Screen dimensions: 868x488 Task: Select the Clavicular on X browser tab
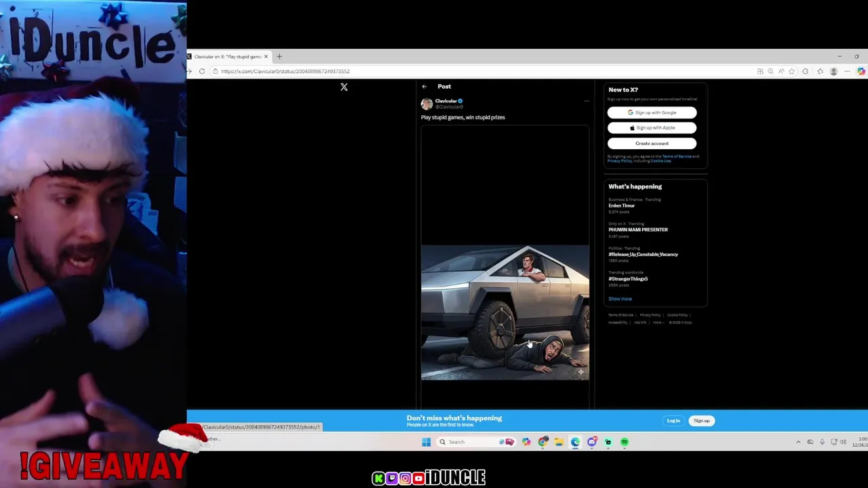(x=228, y=56)
